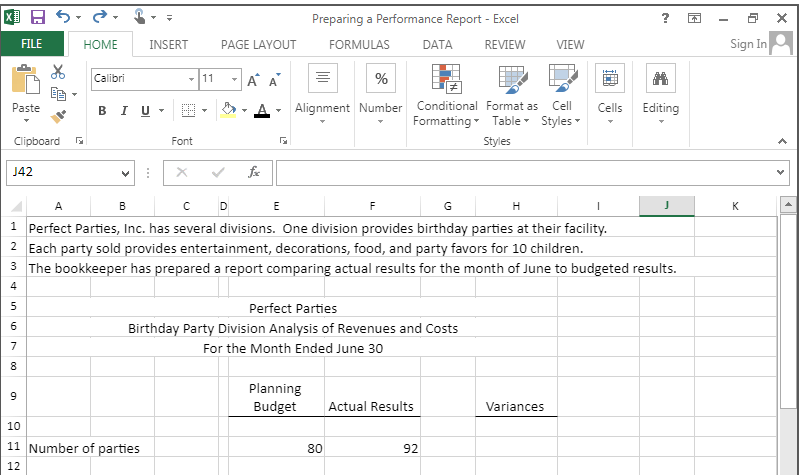Toggle Italic formatting
The width and height of the screenshot is (801, 475).
[124, 111]
